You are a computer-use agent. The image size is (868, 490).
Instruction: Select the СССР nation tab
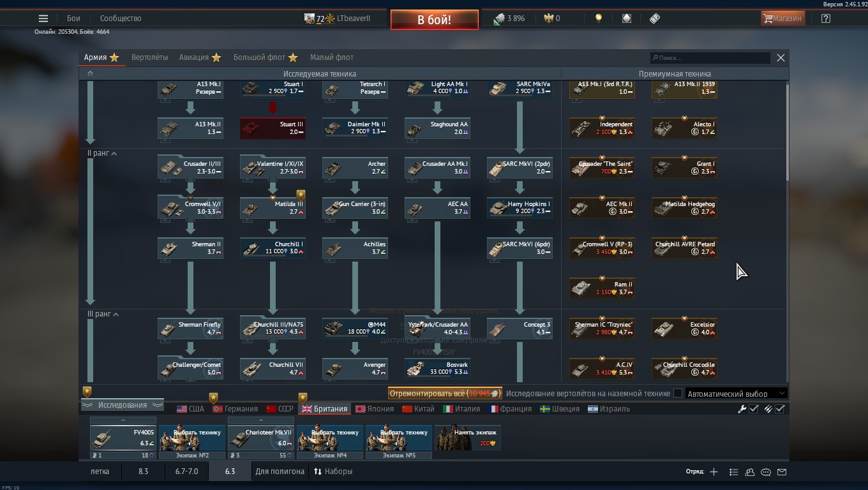(x=280, y=409)
